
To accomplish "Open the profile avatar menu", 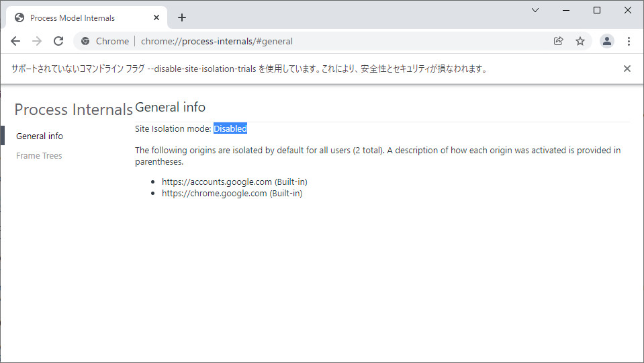I will pyautogui.click(x=606, y=41).
